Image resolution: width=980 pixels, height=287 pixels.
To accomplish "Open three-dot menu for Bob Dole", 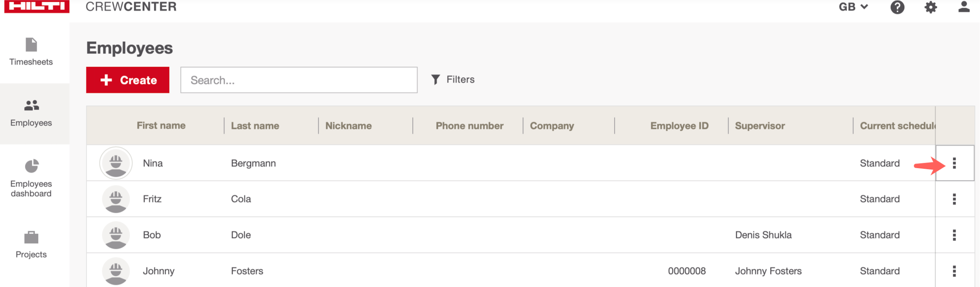I will click(x=954, y=235).
